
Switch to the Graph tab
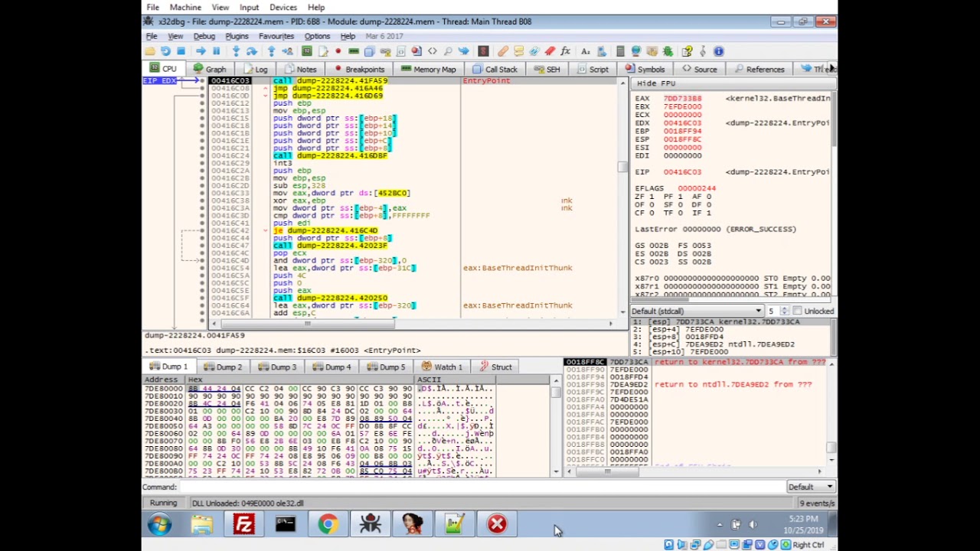coord(209,69)
